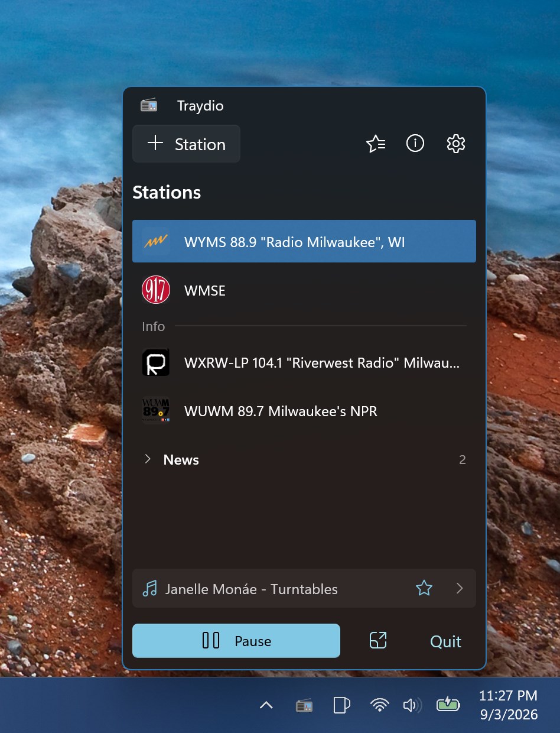This screenshot has width=560, height=733.
Task: Click the coffee mug tray icon
Action: pyautogui.click(x=341, y=705)
